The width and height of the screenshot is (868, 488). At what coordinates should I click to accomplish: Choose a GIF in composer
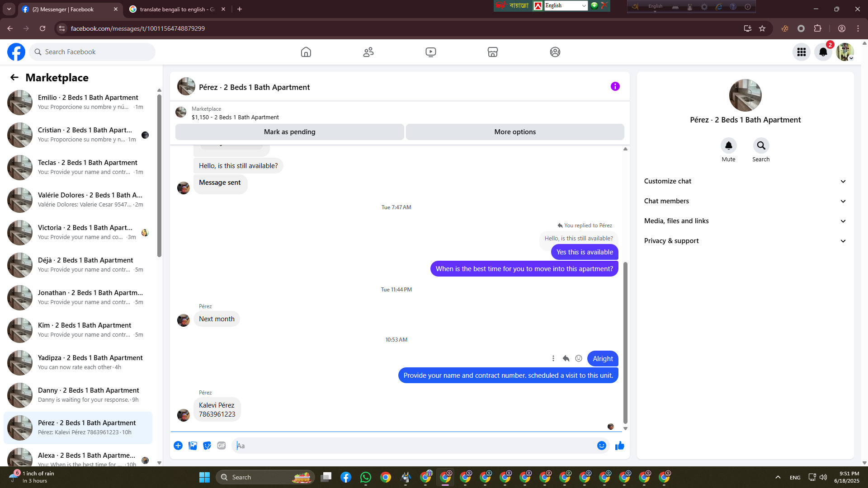tap(222, 446)
